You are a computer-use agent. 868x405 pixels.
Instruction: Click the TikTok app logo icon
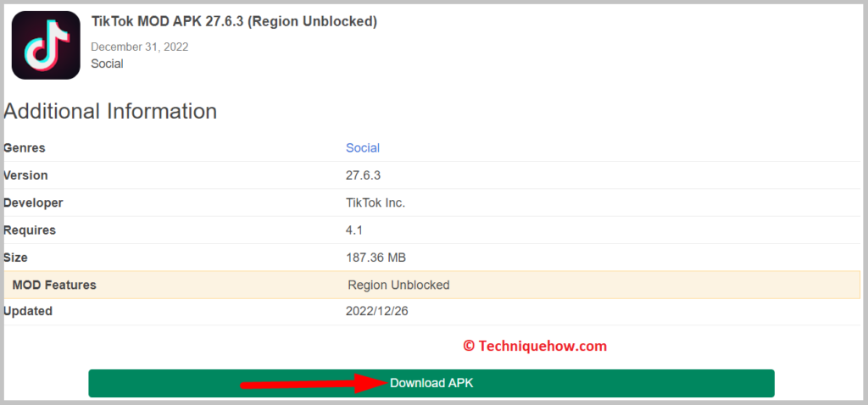[x=46, y=45]
